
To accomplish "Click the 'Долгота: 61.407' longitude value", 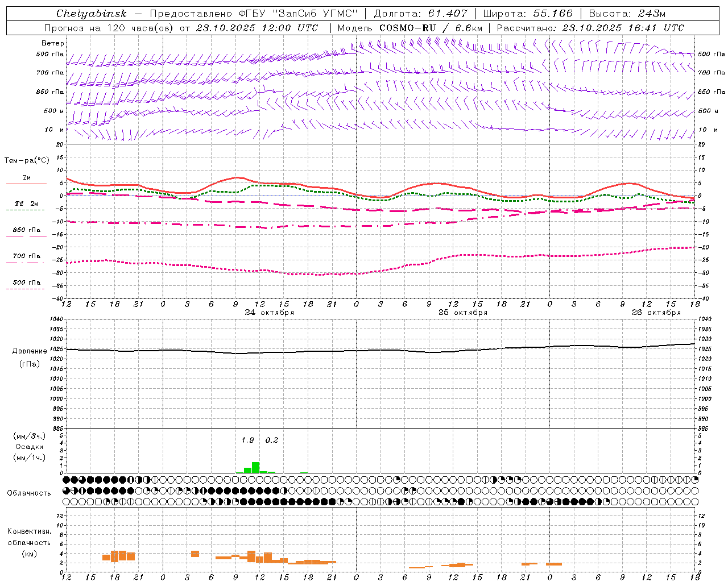I will (x=421, y=14).
